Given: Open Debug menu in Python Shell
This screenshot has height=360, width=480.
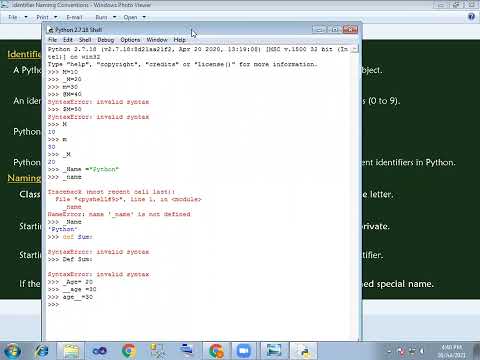Looking at the screenshot, I should 106,40.
